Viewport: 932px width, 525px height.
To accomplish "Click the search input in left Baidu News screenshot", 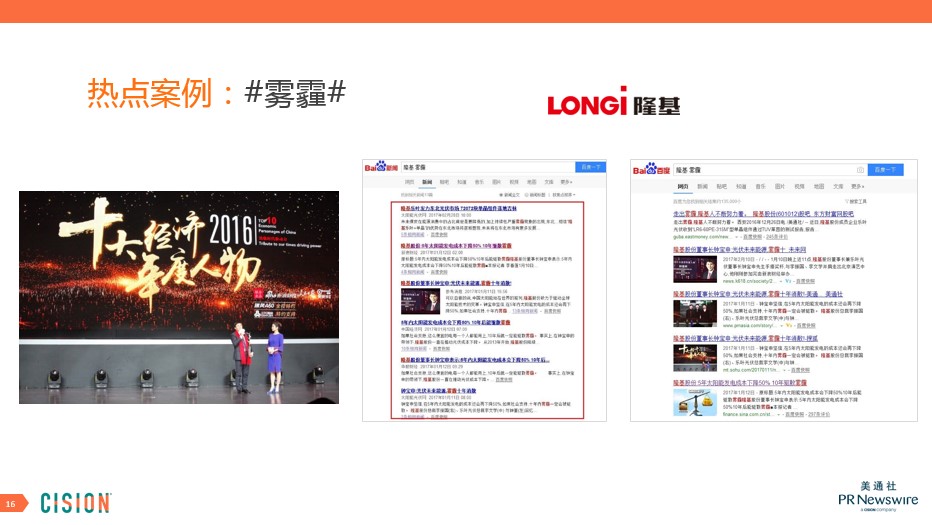I will pos(488,167).
